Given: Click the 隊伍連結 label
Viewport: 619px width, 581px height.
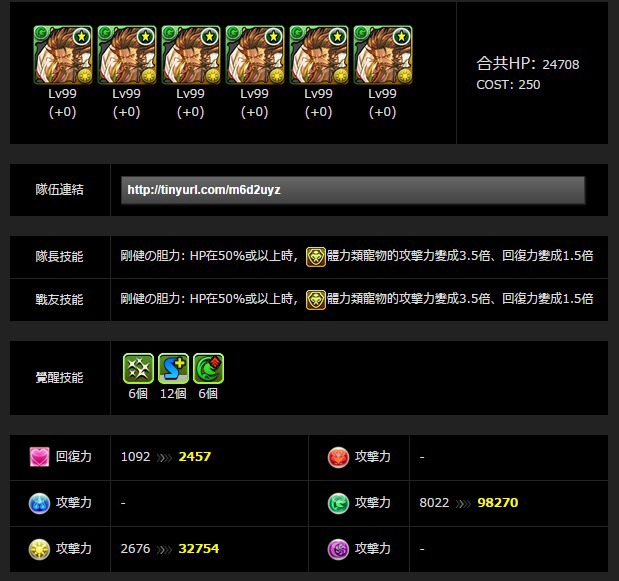Looking at the screenshot, I should click(60, 189).
